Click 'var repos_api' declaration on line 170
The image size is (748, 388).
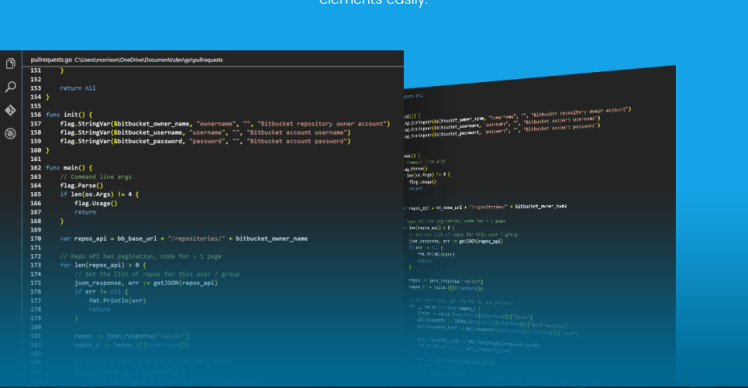83,239
